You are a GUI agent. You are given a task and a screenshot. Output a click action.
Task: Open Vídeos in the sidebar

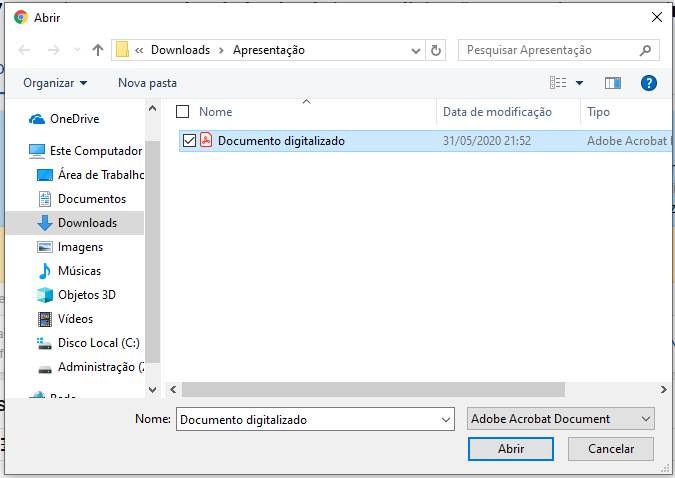(75, 319)
